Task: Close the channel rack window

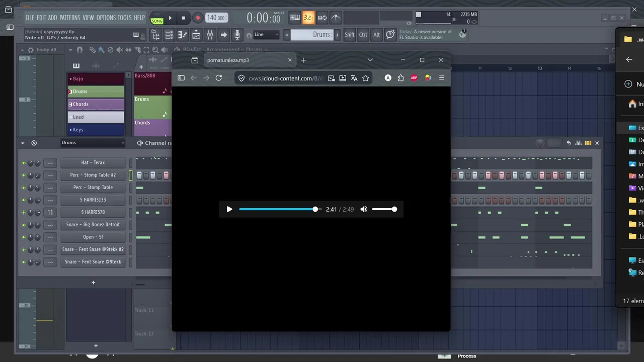Action: point(597,143)
